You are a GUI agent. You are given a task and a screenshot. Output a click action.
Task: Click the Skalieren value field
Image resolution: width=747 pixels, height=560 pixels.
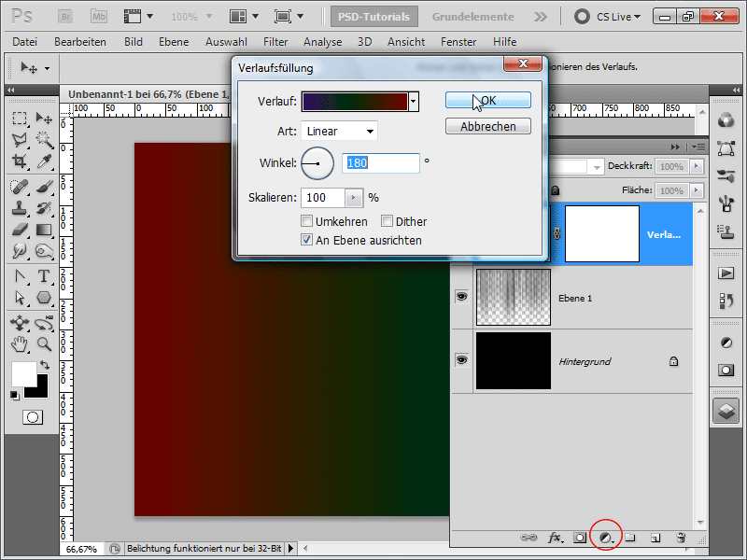pyautogui.click(x=322, y=198)
